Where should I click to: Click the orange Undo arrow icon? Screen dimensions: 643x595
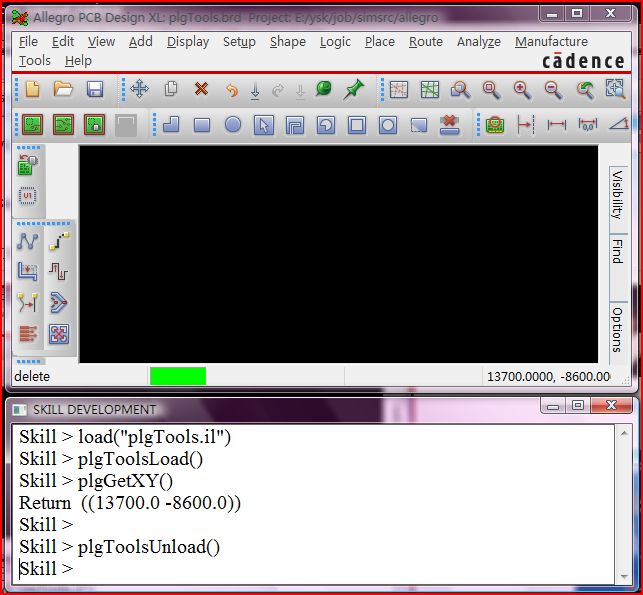(232, 90)
